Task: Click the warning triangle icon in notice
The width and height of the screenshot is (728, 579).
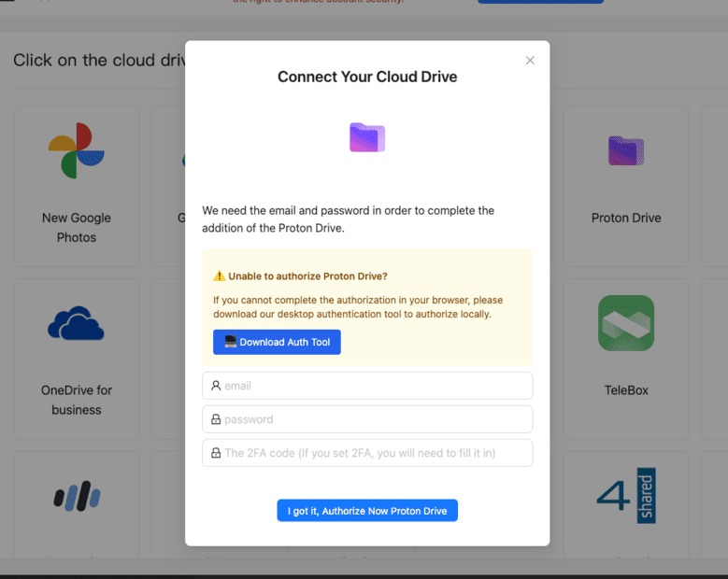Action: pyautogui.click(x=219, y=276)
